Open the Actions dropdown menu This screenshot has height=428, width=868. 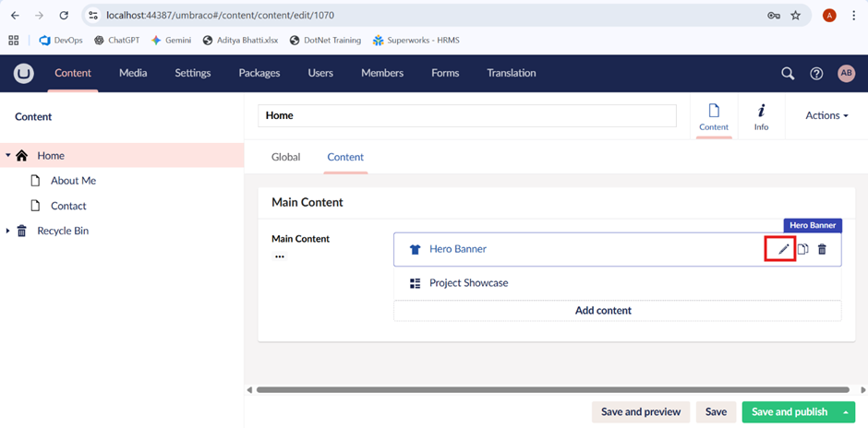826,115
